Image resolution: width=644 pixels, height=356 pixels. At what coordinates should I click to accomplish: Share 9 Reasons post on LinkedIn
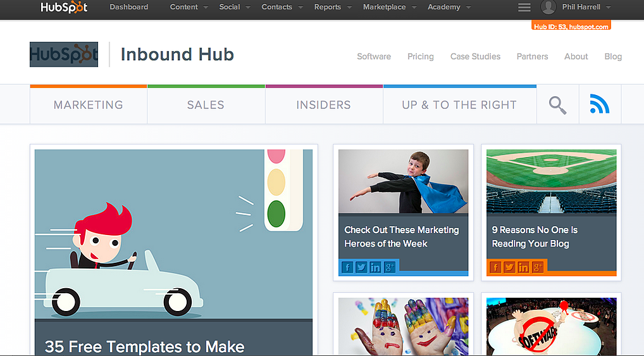(523, 267)
